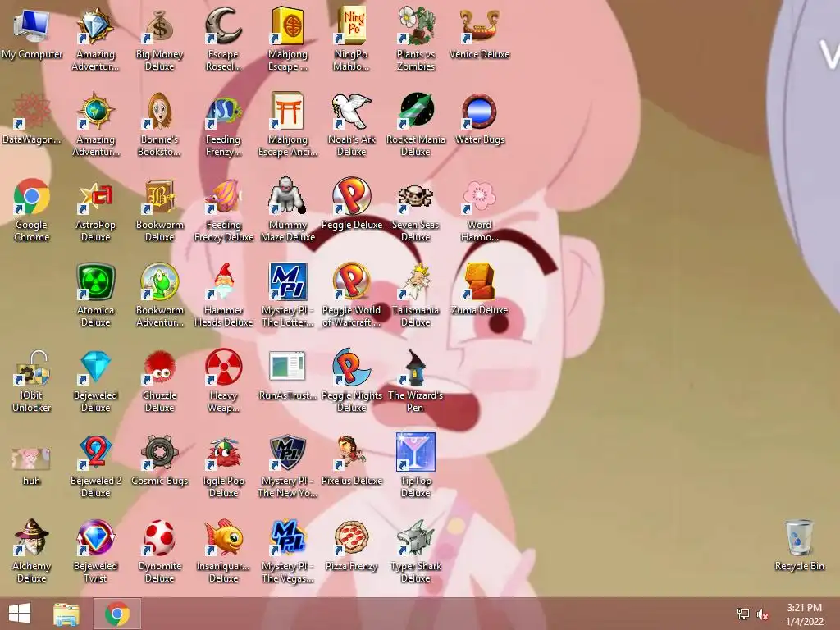The height and width of the screenshot is (630, 840).
Task: Select the Amazing Adventures diamond icon in top row
Action: click(95, 25)
